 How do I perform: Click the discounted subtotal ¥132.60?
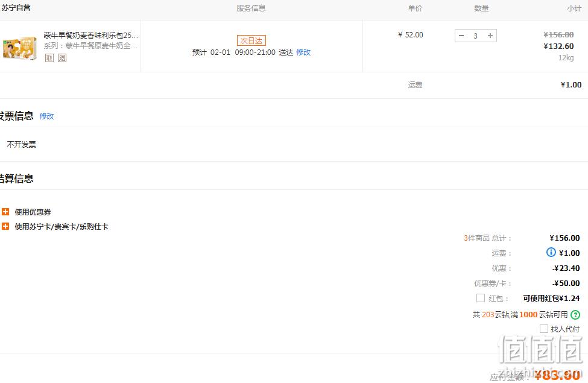point(558,46)
